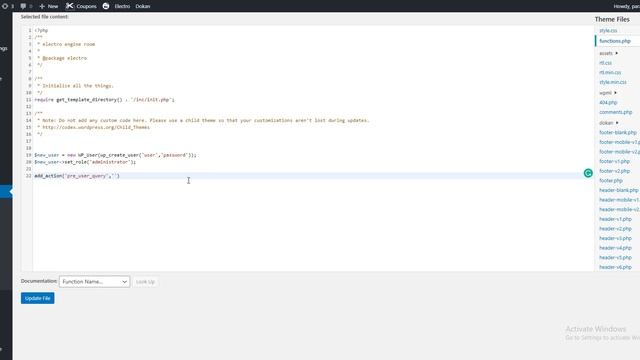The width and height of the screenshot is (640, 360).
Task: Open Coupons scissors icon in admin bar
Action: (70, 6)
